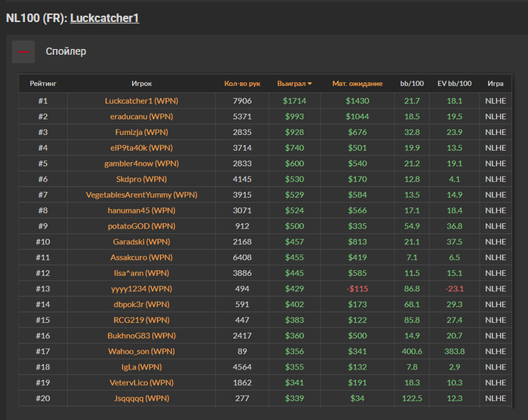Viewport: 528px width, 420px height.
Task: Open player elP9ta40k (WPN)
Action: tap(142, 148)
